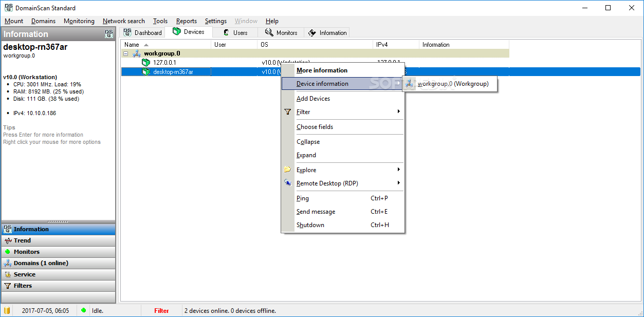Click the DomainScan title bar app icon
644x317 pixels.
tap(9, 8)
